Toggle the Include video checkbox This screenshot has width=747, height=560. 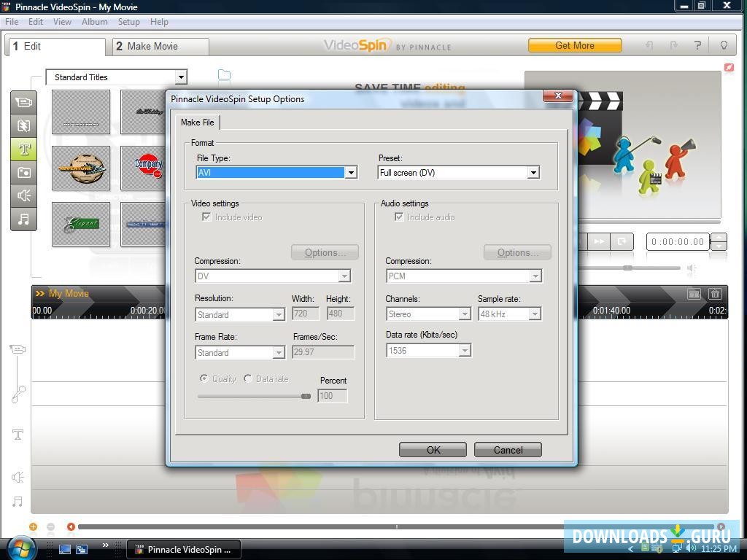[206, 217]
